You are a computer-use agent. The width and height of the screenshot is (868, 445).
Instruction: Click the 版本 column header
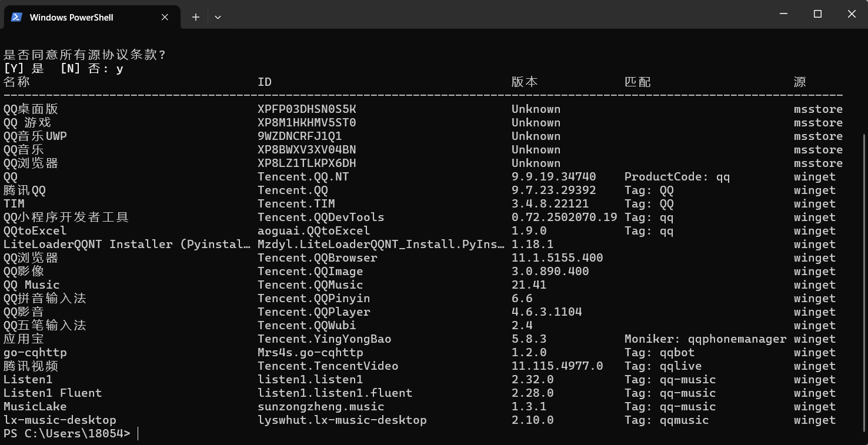point(525,82)
